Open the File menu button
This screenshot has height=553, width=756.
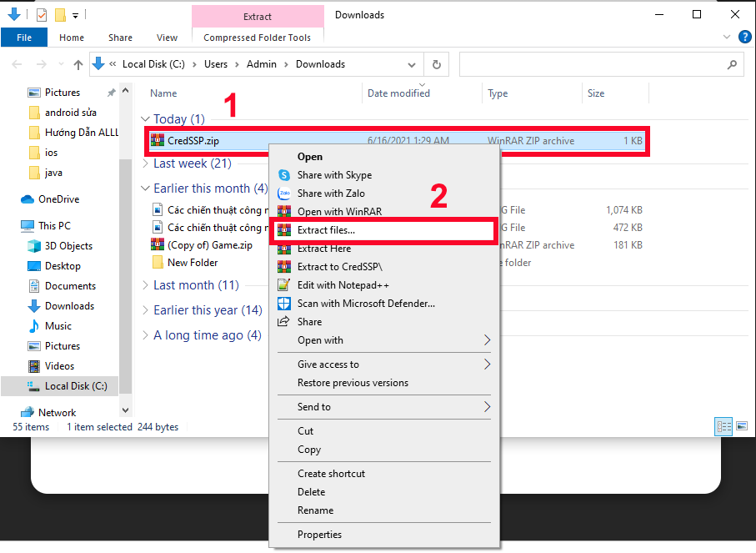click(24, 38)
